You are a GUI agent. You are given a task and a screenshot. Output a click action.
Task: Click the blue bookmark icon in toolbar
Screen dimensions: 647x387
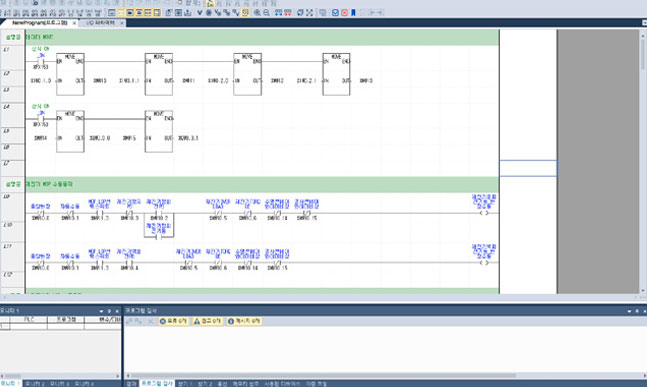tap(353, 13)
